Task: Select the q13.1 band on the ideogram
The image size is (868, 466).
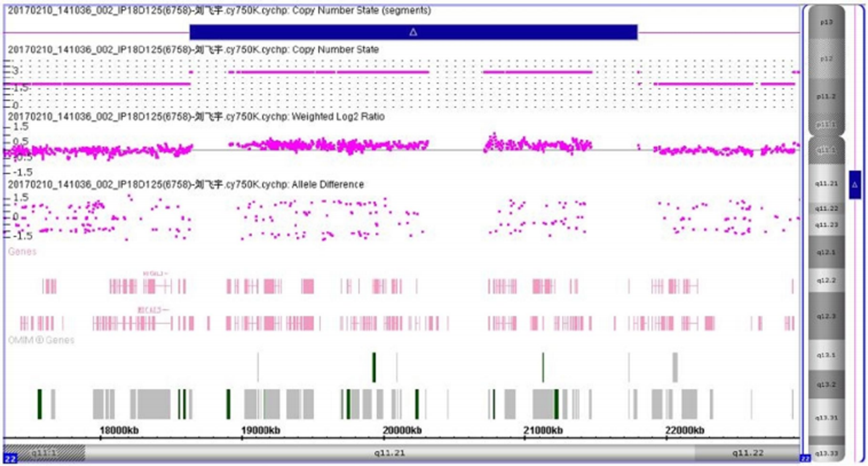Action: click(x=827, y=355)
